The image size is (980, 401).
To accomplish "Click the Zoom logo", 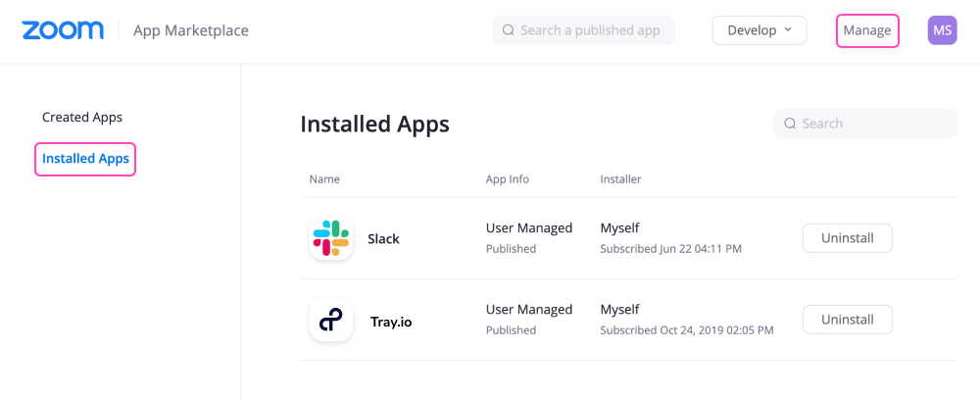I will coord(63,30).
